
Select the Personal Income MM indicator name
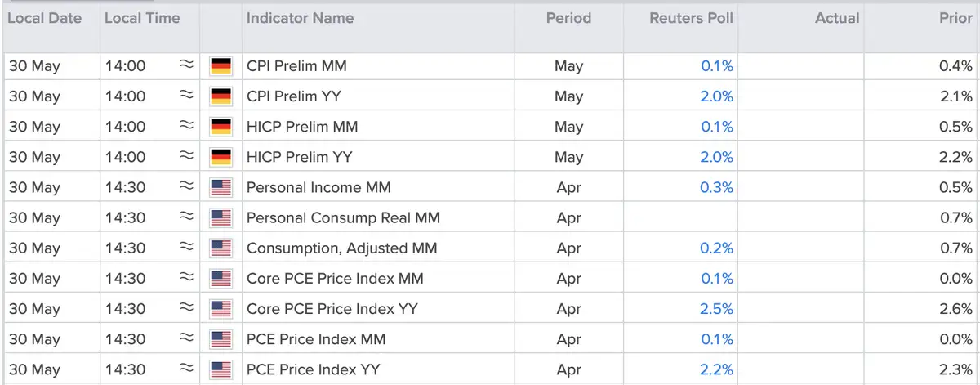(x=318, y=187)
